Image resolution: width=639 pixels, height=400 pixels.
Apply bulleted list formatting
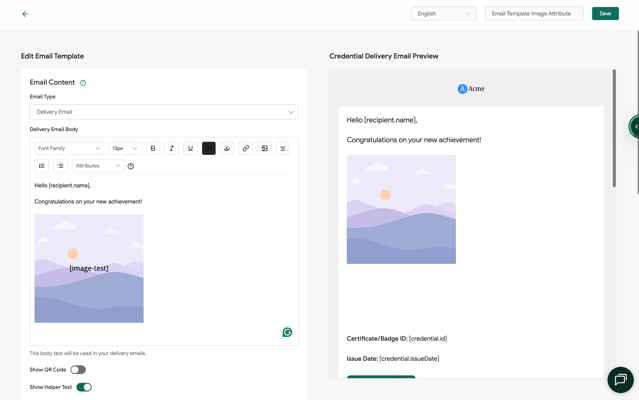tap(60, 166)
